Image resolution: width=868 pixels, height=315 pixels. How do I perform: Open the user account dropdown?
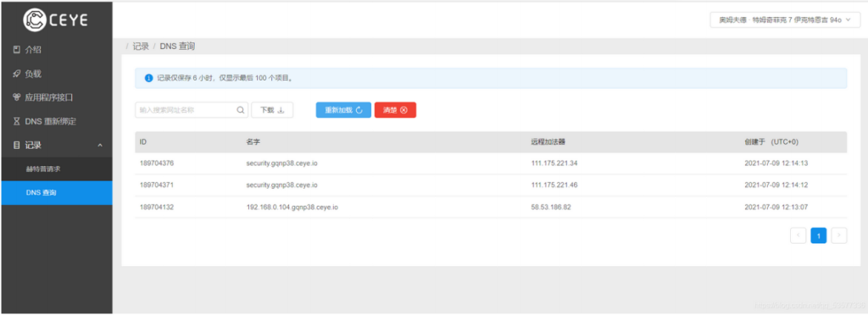pos(785,19)
